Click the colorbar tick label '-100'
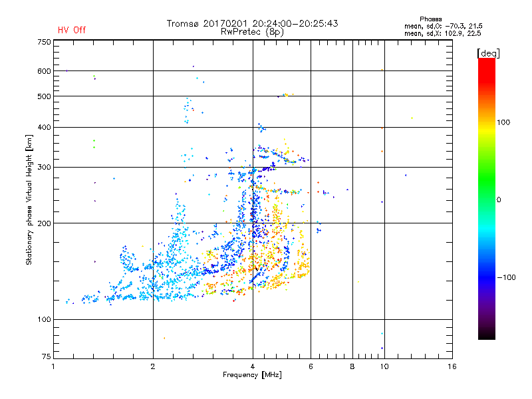Viewport: 532px width, 399px height. pyautogui.click(x=506, y=277)
